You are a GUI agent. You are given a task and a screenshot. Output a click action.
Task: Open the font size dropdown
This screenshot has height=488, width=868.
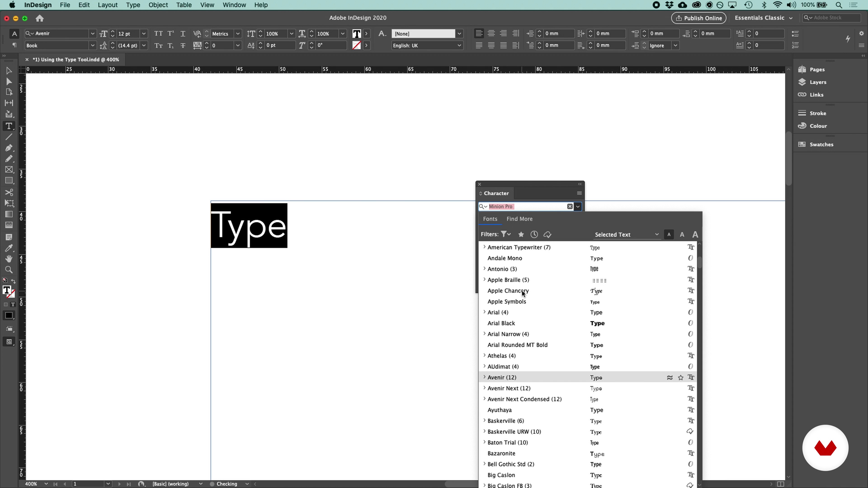point(144,34)
